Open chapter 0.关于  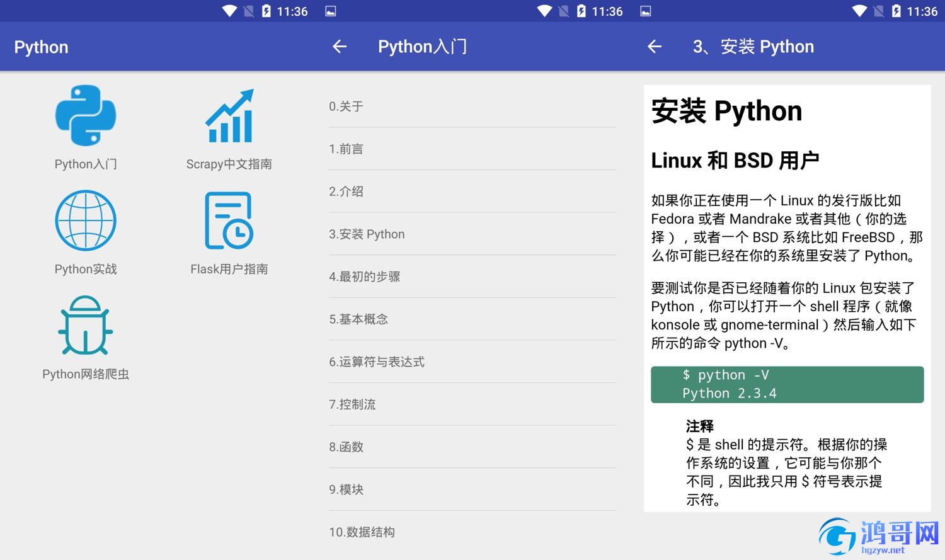tap(472, 106)
